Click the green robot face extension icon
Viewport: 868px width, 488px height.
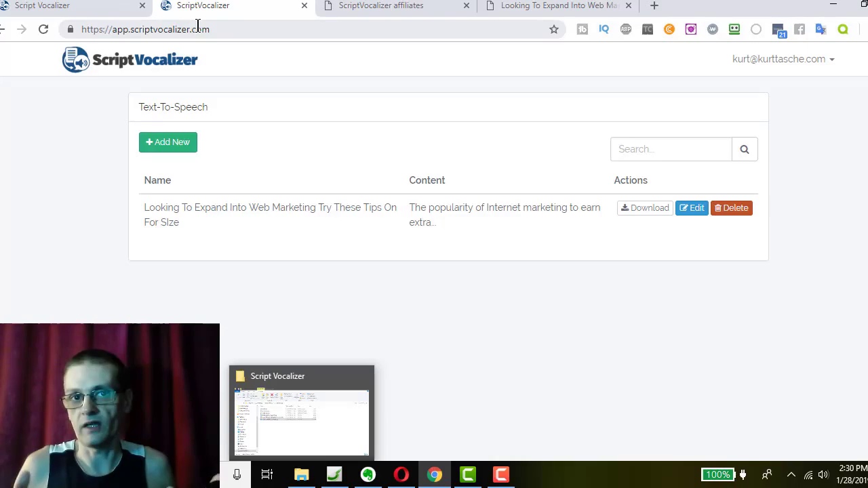[x=734, y=29]
